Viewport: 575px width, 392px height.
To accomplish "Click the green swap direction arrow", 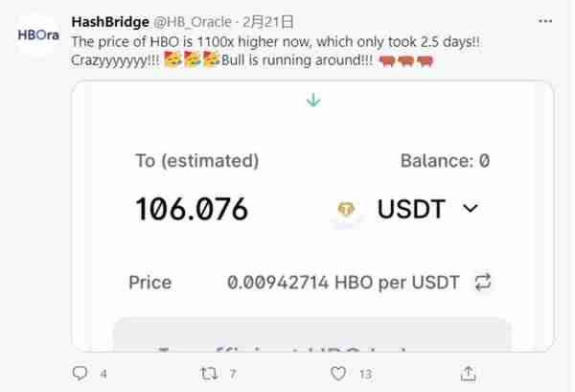I will tap(313, 100).
